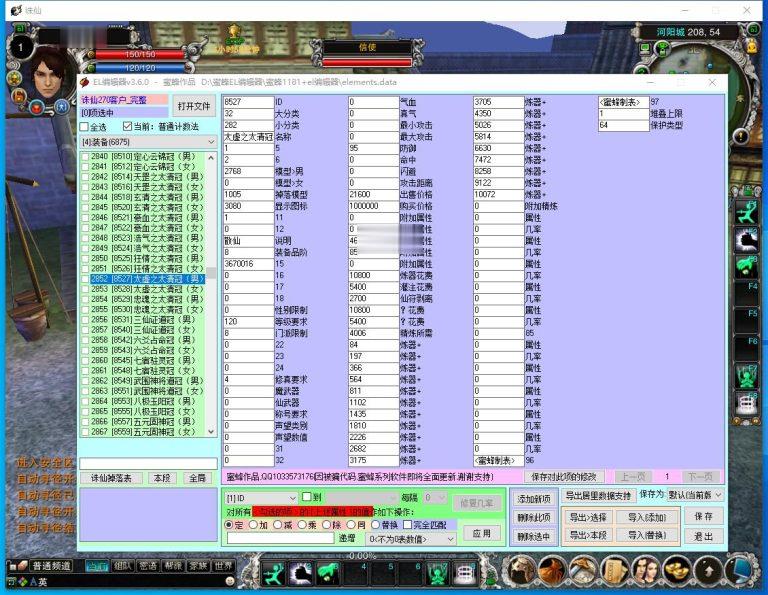Viewport: 768px width, 595px height.
Task: Click the red health bar showing 150/150
Action: pyautogui.click(x=140, y=54)
